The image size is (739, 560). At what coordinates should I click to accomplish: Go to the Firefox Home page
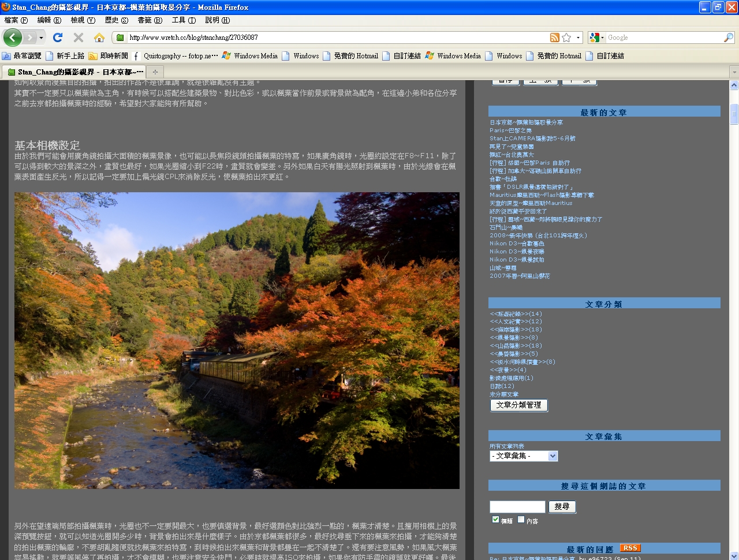click(x=99, y=38)
